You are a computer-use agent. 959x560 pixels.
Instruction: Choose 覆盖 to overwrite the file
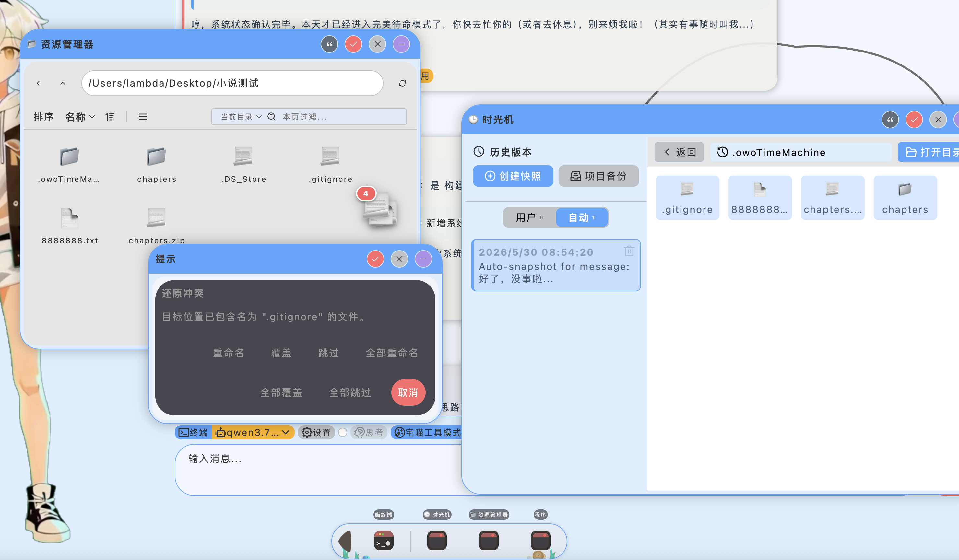pyautogui.click(x=281, y=353)
